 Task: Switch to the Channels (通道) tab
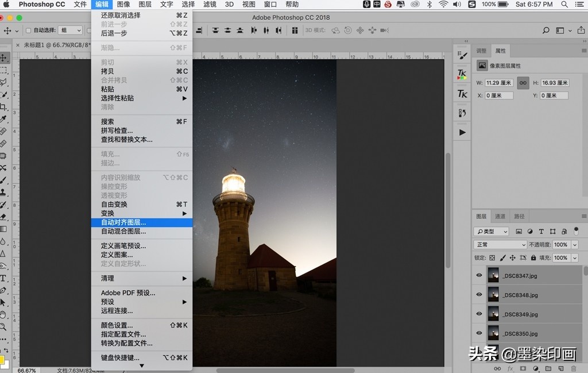[x=500, y=216]
